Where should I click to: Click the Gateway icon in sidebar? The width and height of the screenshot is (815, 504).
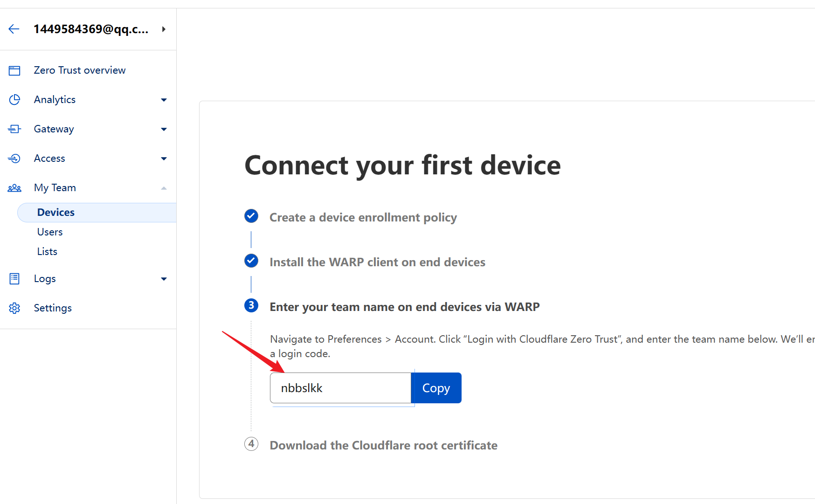coord(14,129)
